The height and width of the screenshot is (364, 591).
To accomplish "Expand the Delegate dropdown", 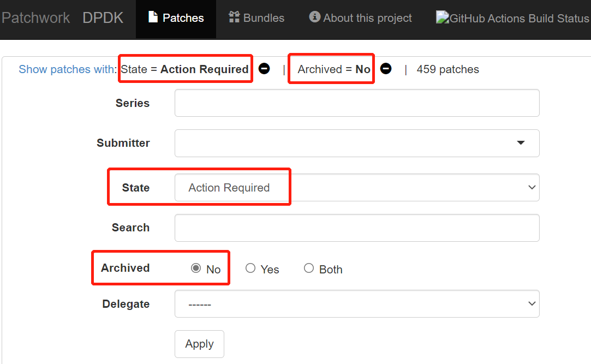I will 357,304.
